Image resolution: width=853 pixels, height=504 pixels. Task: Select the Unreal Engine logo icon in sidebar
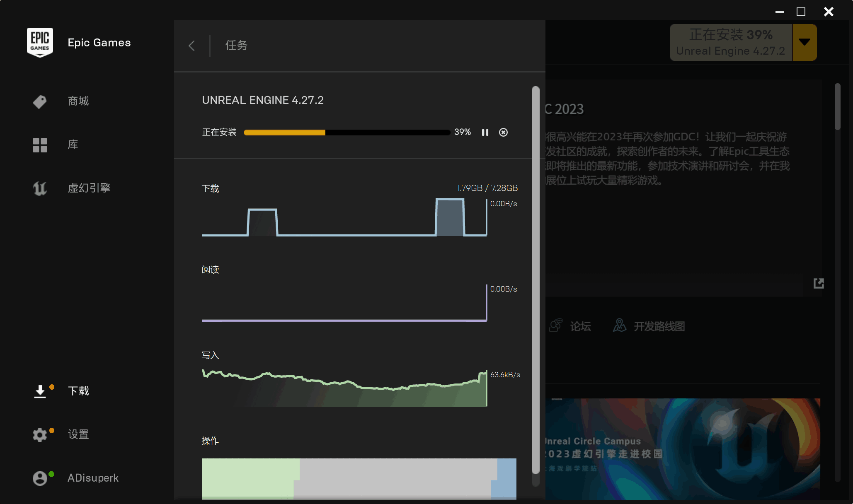[40, 188]
